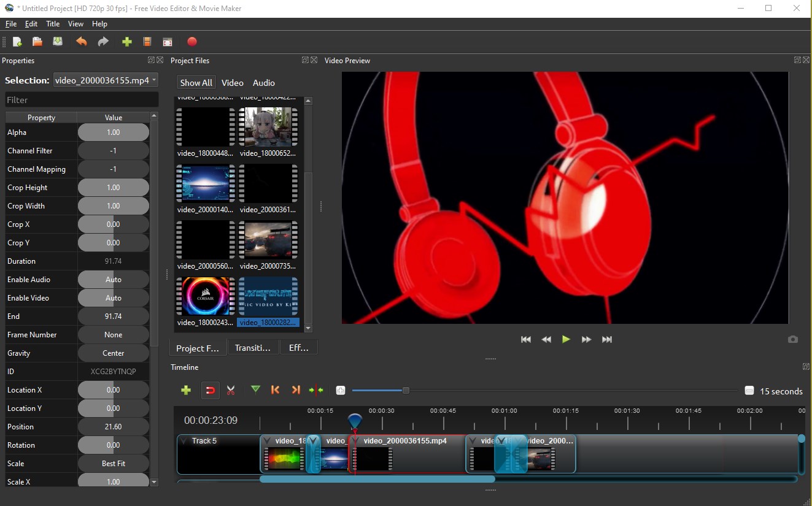Take a snapshot with the camera icon
This screenshot has width=812, height=506.
[x=793, y=339]
